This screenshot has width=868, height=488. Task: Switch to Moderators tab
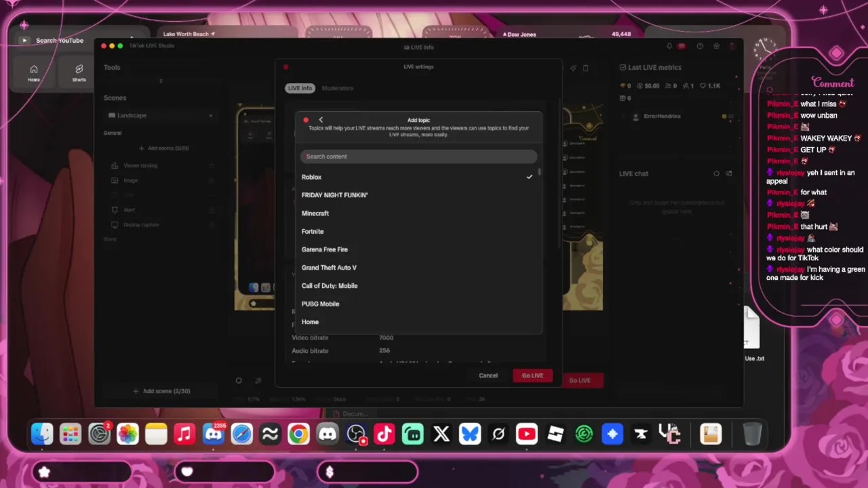pyautogui.click(x=337, y=88)
